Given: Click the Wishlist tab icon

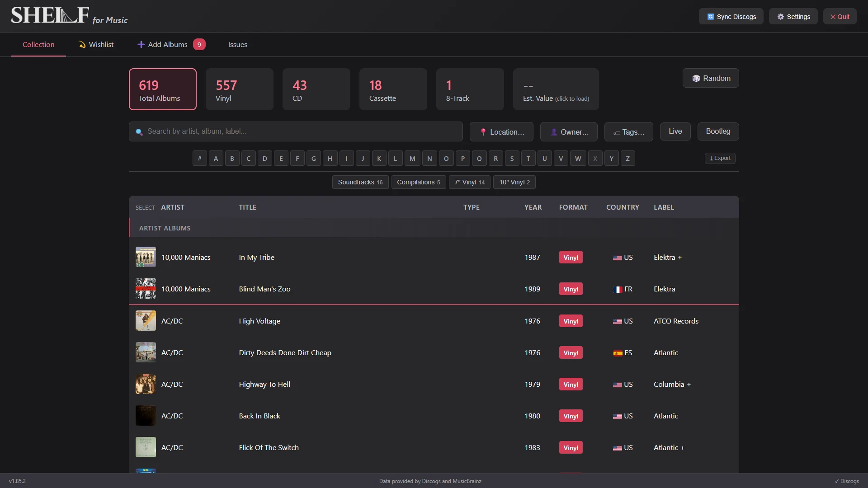Looking at the screenshot, I should (82, 44).
